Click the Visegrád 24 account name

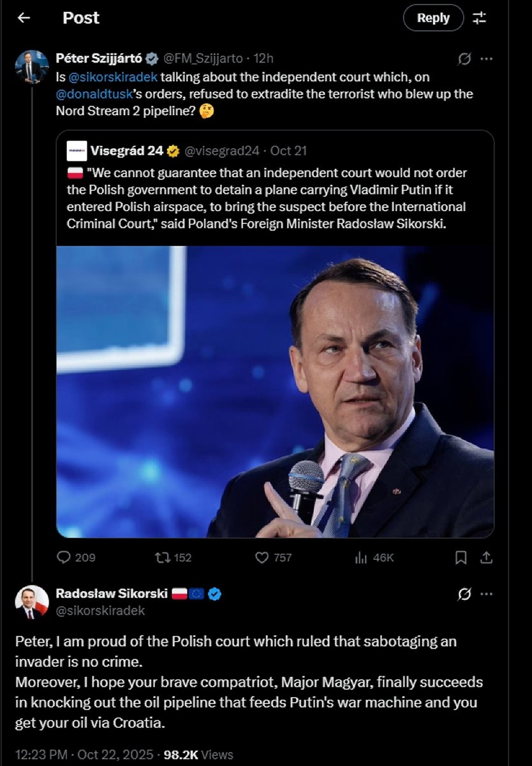click(x=128, y=151)
